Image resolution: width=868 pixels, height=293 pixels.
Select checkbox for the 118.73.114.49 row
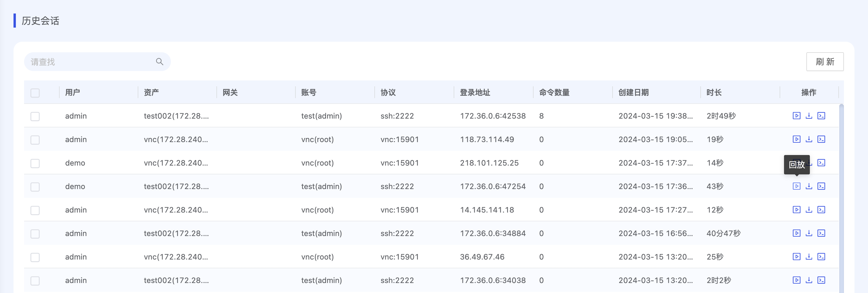pyautogui.click(x=35, y=140)
